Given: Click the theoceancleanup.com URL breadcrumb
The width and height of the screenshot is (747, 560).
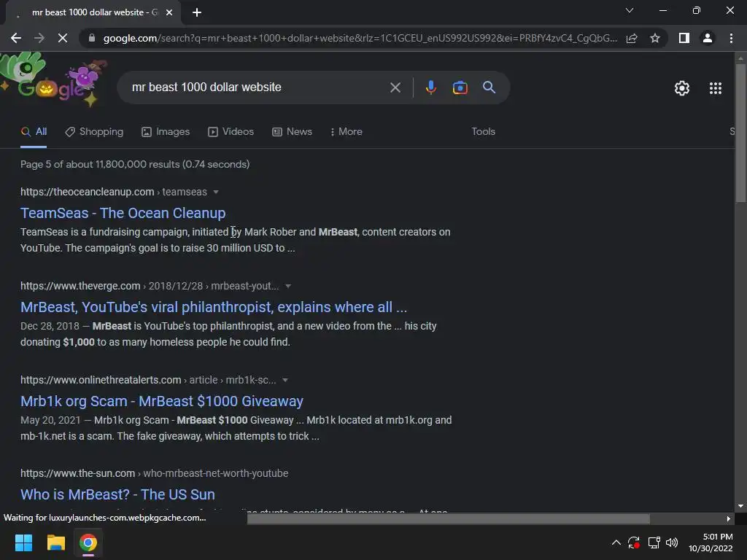Looking at the screenshot, I should click(113, 192).
